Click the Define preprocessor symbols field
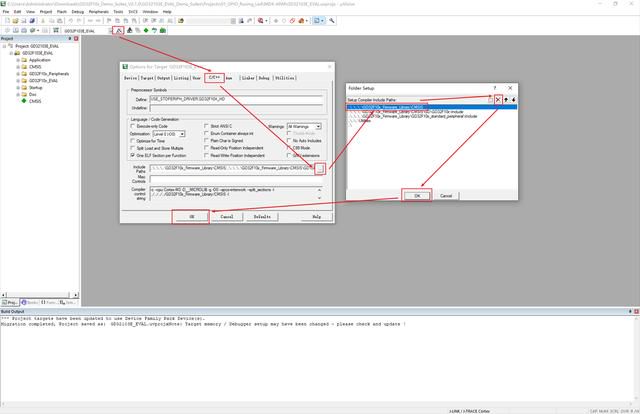 tap(236, 99)
